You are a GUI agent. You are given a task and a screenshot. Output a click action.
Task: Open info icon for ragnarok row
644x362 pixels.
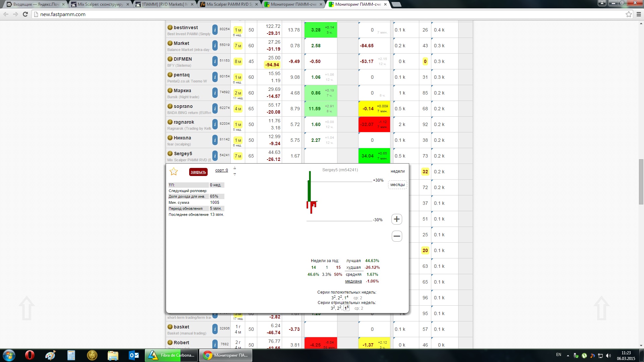[215, 124]
